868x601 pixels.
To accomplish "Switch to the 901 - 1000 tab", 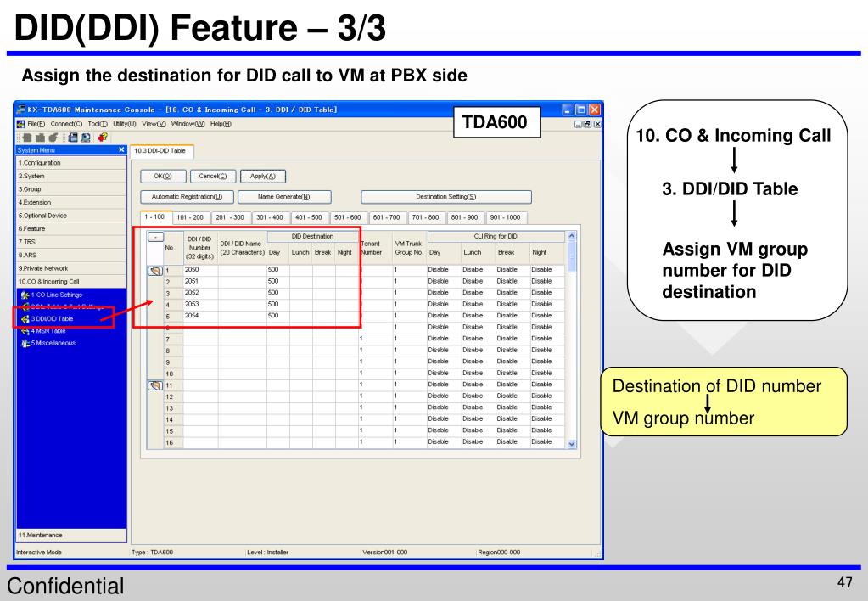I will click(x=506, y=217).
